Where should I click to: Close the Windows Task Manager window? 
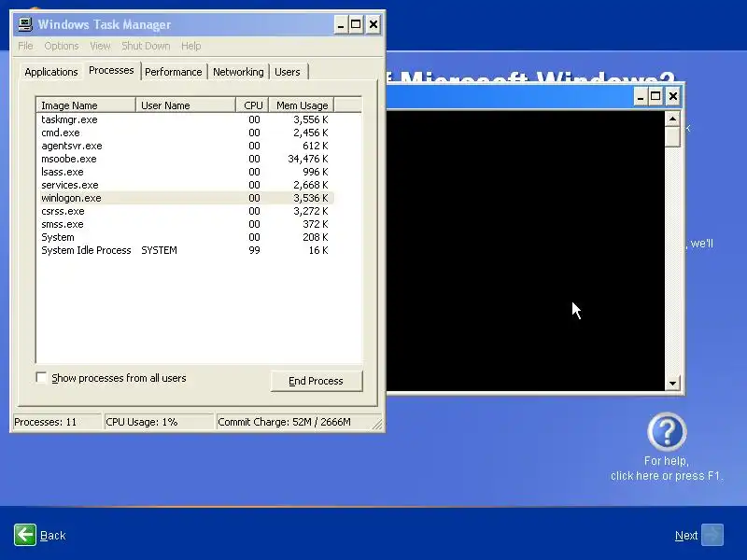click(x=373, y=24)
